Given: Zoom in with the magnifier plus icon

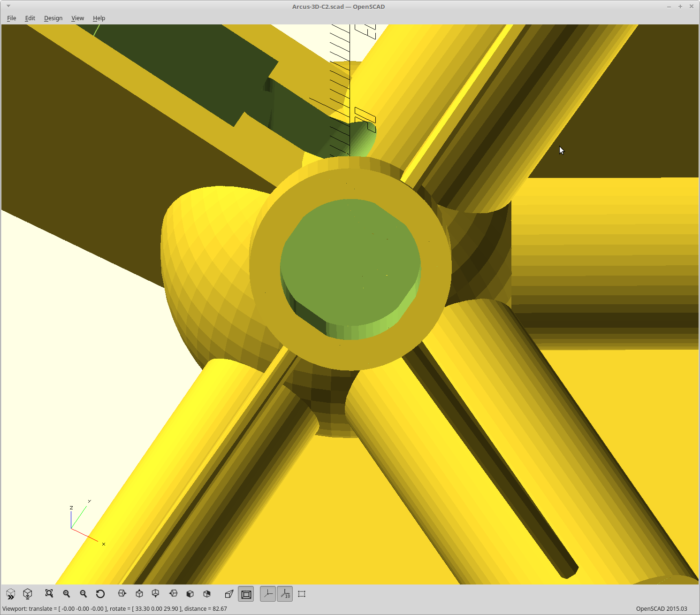Looking at the screenshot, I should pyautogui.click(x=67, y=593).
